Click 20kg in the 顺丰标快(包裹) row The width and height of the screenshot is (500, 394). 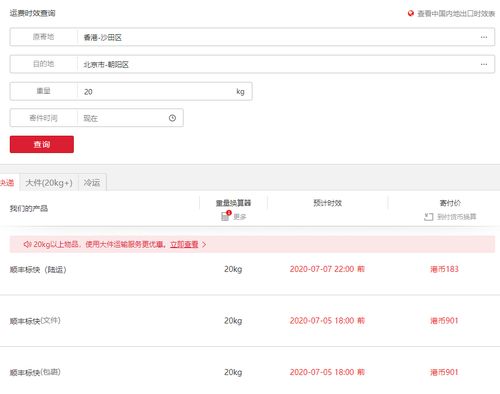click(x=233, y=372)
